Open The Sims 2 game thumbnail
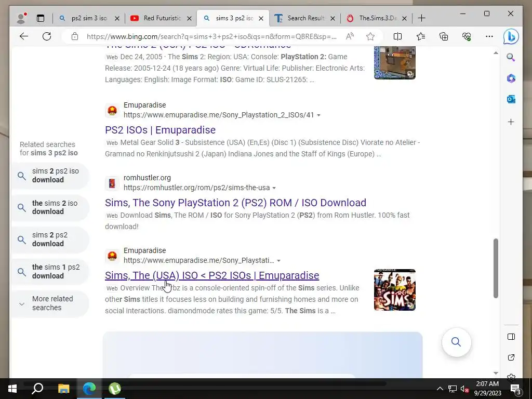Image resolution: width=532 pixels, height=399 pixels. [x=395, y=63]
